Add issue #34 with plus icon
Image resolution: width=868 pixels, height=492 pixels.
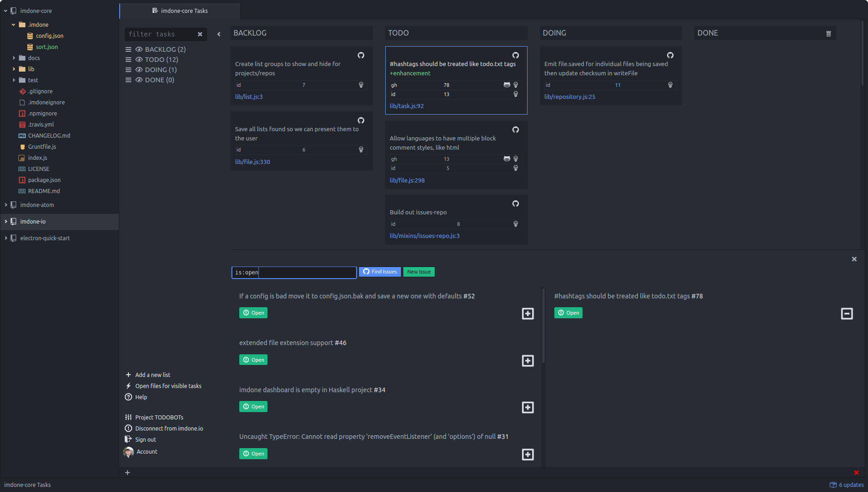pos(528,407)
